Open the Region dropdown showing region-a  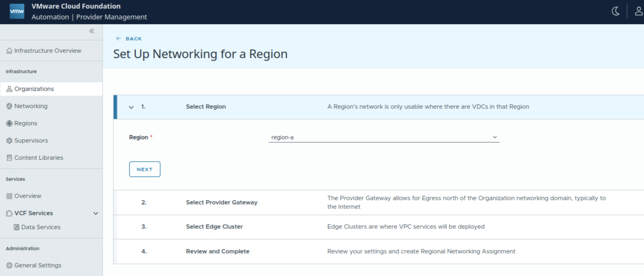click(x=384, y=137)
